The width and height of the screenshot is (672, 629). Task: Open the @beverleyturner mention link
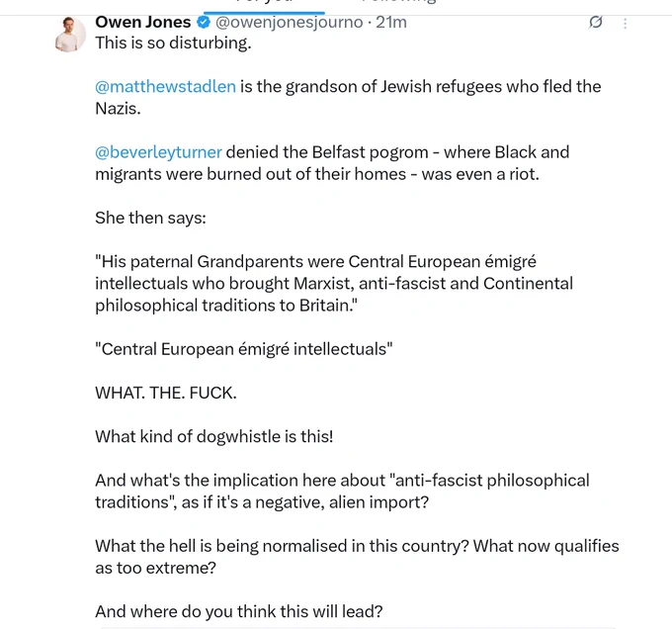[x=158, y=152]
